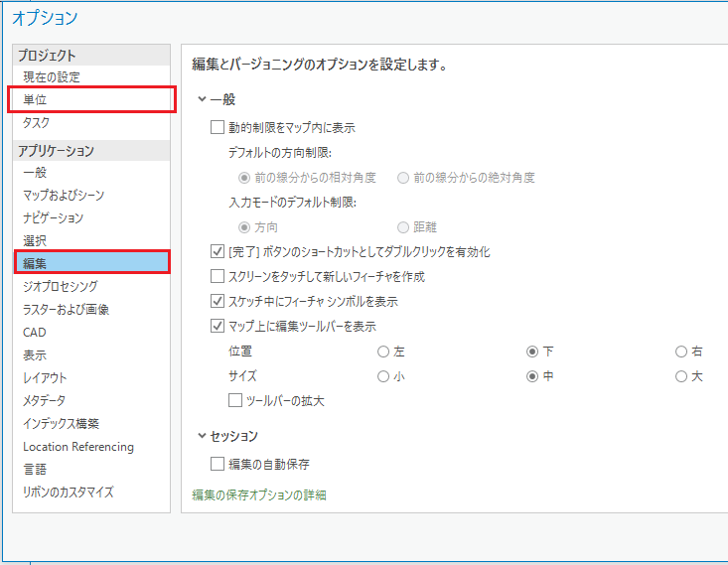The height and width of the screenshot is (565, 728).
Task: Enable スクリーンをタッチして新しいフィーチャを作成
Action: [218, 277]
